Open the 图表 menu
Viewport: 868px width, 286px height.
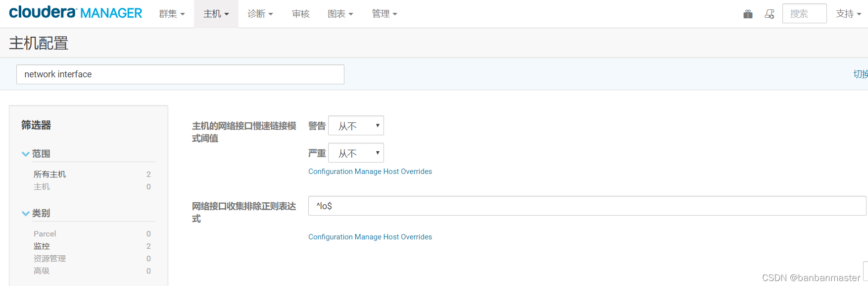[x=340, y=14]
